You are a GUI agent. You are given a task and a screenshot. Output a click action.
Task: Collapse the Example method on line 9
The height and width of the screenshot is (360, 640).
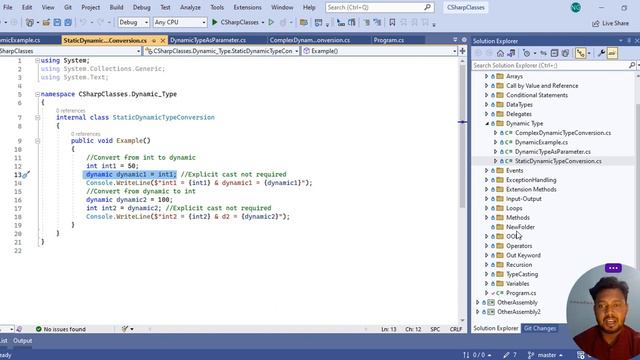[37, 141]
